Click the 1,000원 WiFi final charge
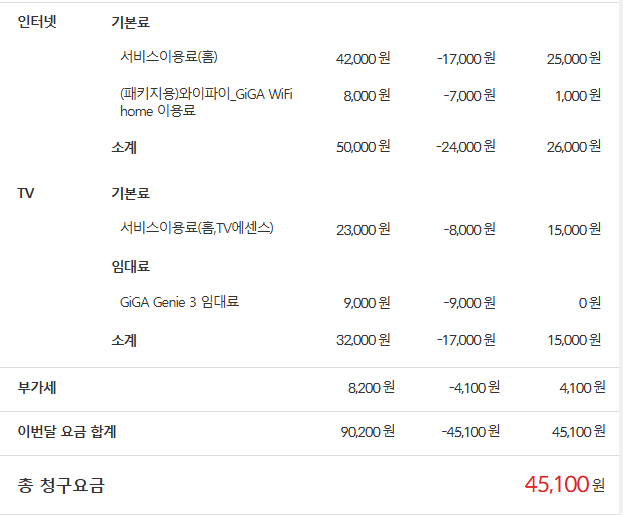This screenshot has height=515, width=623. pyautogui.click(x=578, y=96)
